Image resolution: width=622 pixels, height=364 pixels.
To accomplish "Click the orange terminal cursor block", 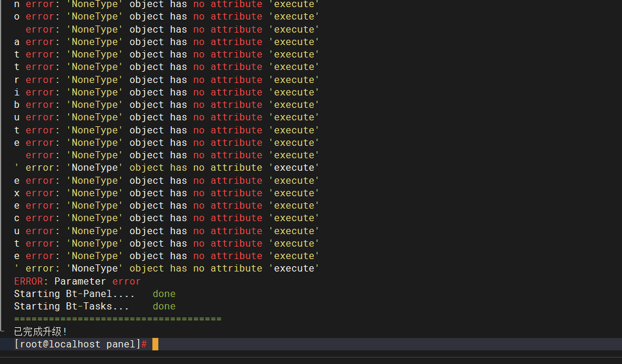I will (x=155, y=344).
